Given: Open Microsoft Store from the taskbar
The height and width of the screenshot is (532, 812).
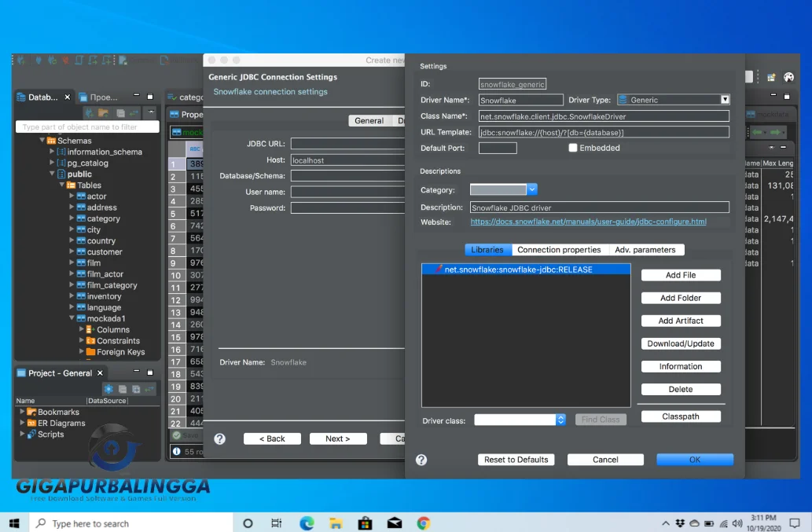Looking at the screenshot, I should point(365,523).
